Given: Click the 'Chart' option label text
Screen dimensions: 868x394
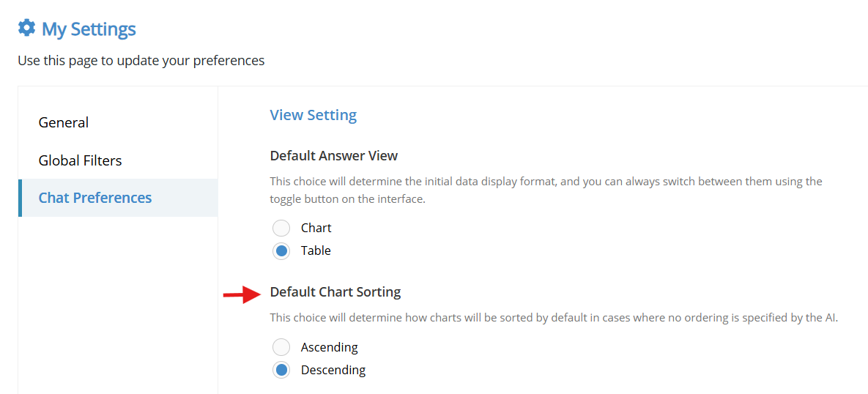Looking at the screenshot, I should 316,228.
